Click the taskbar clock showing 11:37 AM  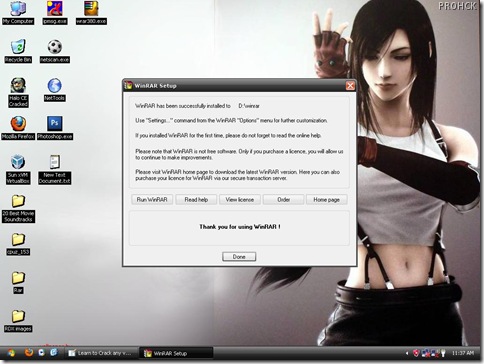tap(463, 353)
